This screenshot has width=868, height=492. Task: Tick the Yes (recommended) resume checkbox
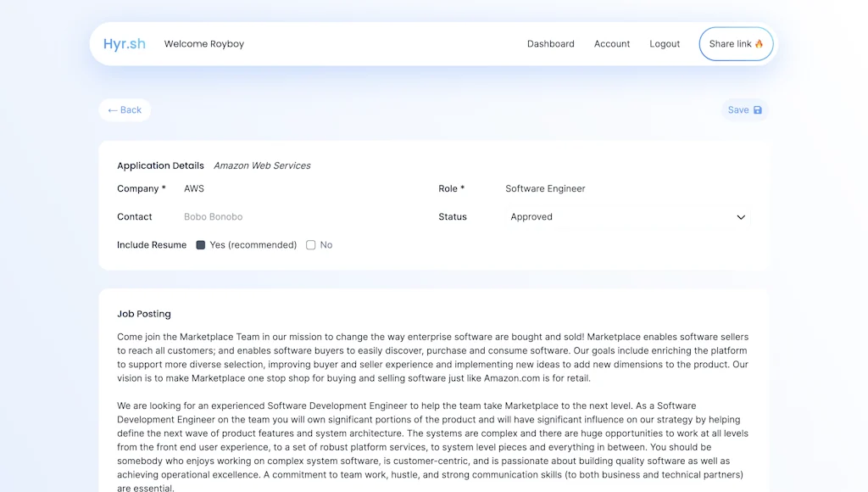pyautogui.click(x=201, y=245)
